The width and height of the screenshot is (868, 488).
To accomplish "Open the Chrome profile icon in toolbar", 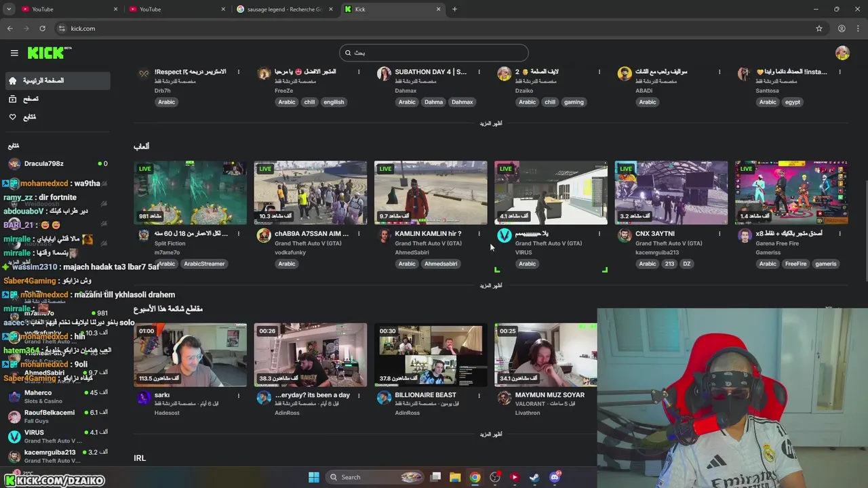I will (x=842, y=28).
